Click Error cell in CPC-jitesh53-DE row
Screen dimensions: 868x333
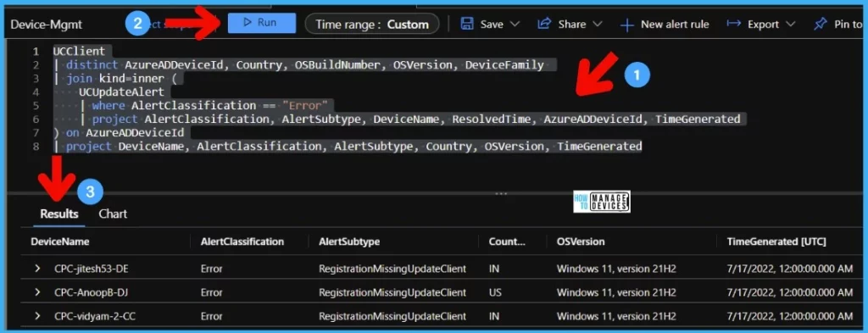click(x=211, y=269)
